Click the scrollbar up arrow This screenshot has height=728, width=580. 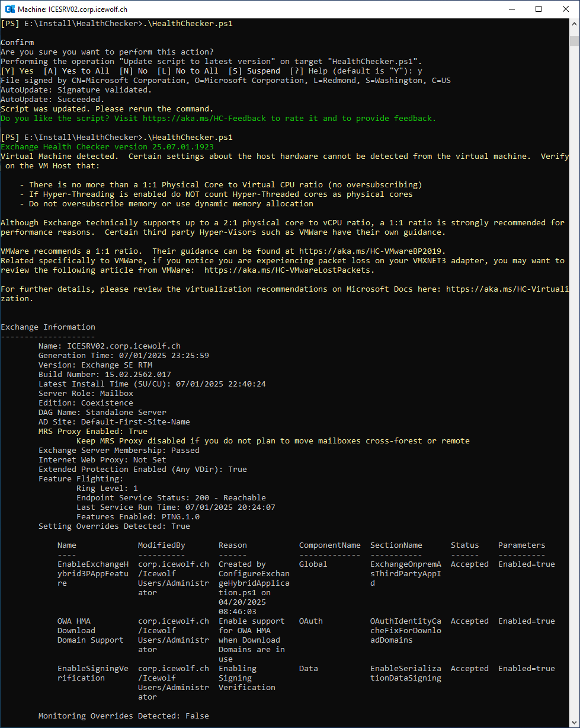click(x=574, y=24)
